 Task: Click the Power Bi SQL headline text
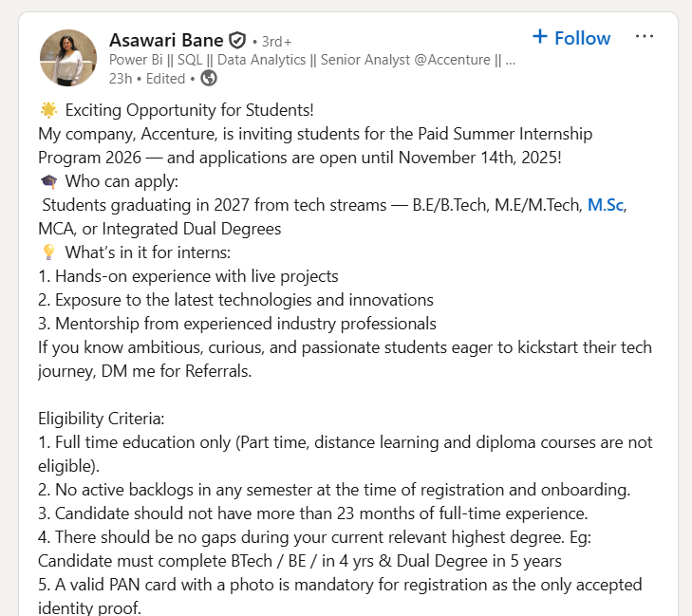(x=312, y=60)
